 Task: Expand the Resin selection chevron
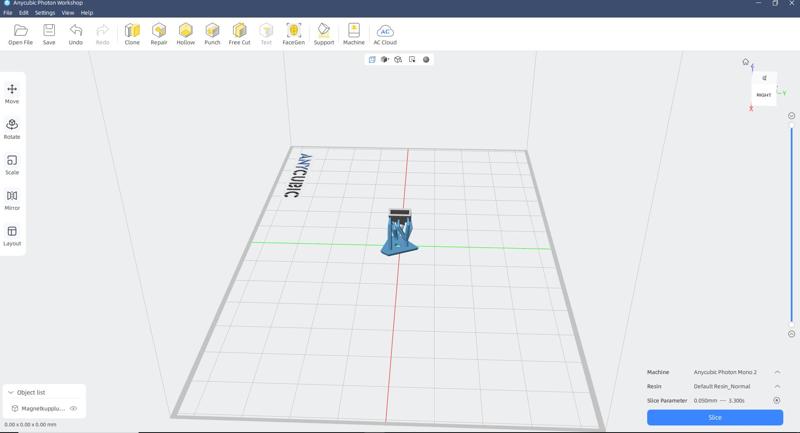click(x=777, y=387)
